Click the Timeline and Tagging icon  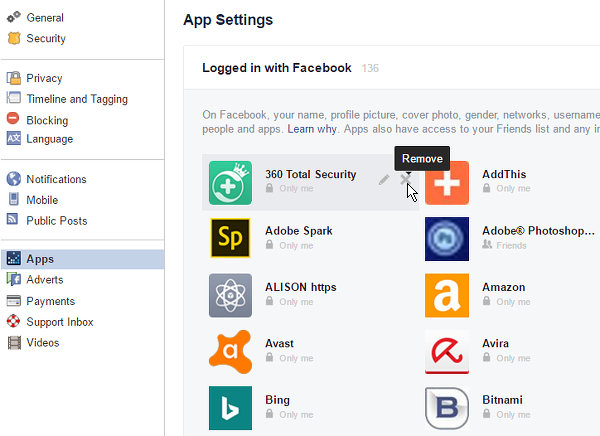click(14, 98)
